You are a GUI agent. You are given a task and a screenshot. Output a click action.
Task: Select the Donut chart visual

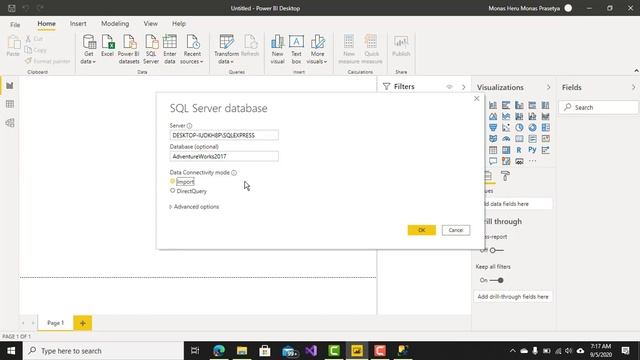pyautogui.click(x=532, y=127)
